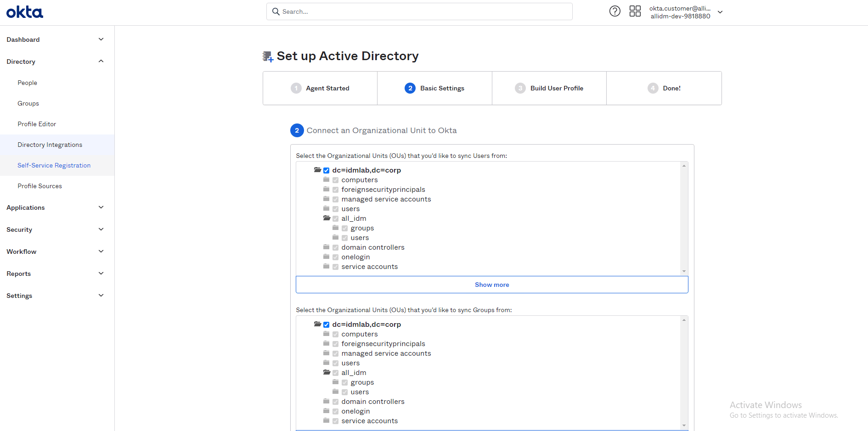868x431 pixels.
Task: Uncheck dc=idmlab,dc=corp in the Groups sync tree
Action: point(327,325)
